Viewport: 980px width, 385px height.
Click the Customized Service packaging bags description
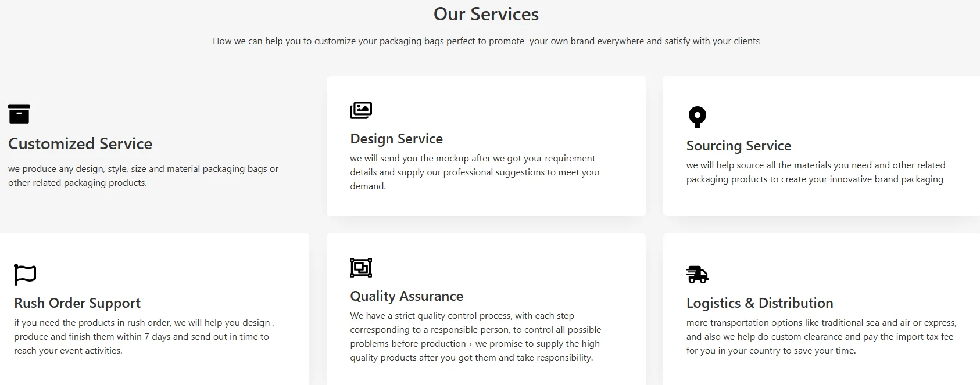[x=143, y=175]
